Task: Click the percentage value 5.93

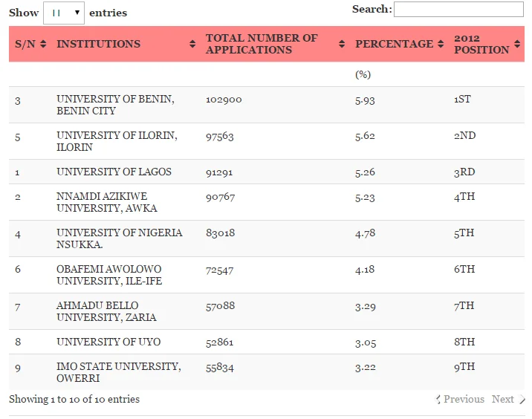Action: point(365,100)
